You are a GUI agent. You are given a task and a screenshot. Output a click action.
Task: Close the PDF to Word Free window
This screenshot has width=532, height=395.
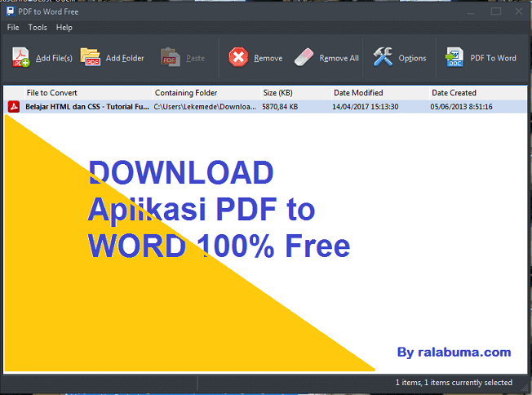519,11
